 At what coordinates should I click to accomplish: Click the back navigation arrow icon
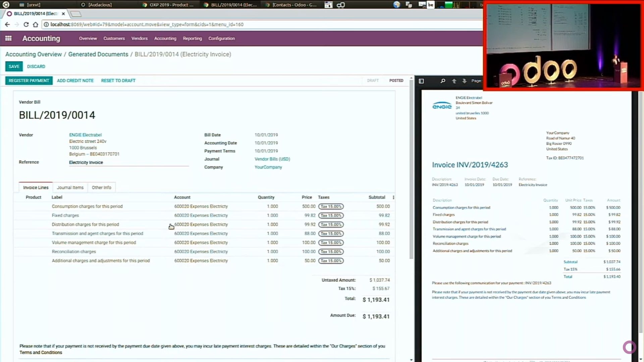point(7,24)
